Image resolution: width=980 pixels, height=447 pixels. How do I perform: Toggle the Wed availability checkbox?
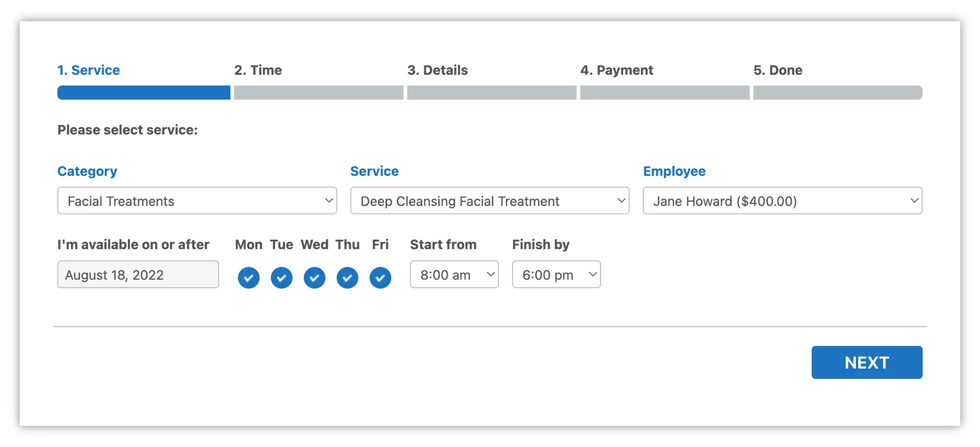coord(314,278)
